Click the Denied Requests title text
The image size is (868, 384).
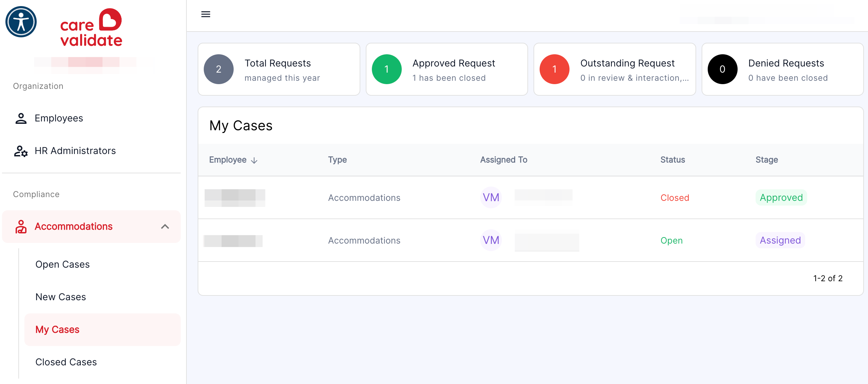click(786, 63)
